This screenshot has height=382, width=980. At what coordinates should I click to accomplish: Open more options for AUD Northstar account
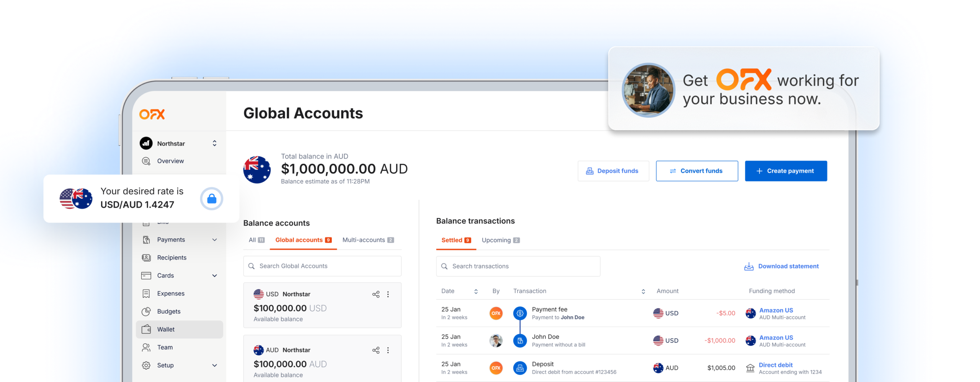coord(388,350)
